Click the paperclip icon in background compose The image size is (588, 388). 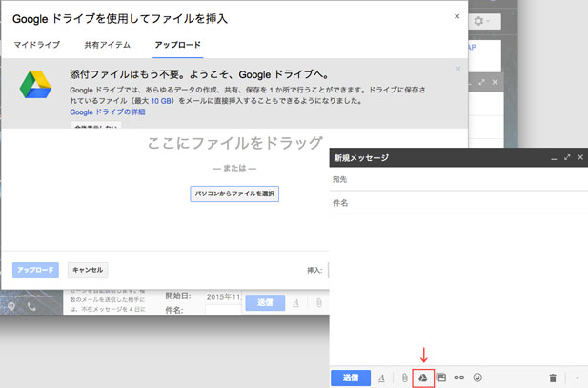(x=318, y=303)
